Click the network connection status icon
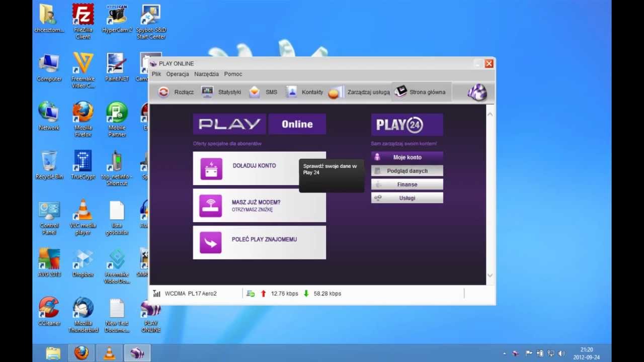Image resolution: width=644 pixels, height=362 pixels. pyautogui.click(x=251, y=294)
